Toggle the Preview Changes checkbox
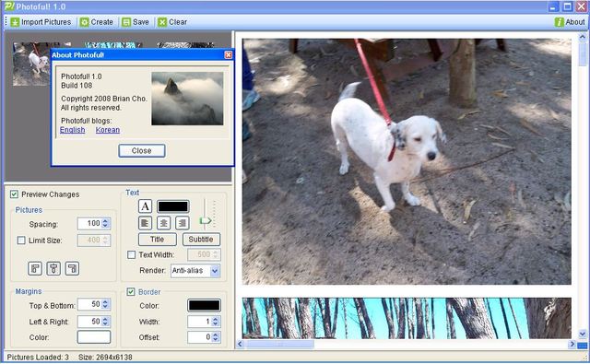Viewport: 590px width, 364px height. coord(15,194)
